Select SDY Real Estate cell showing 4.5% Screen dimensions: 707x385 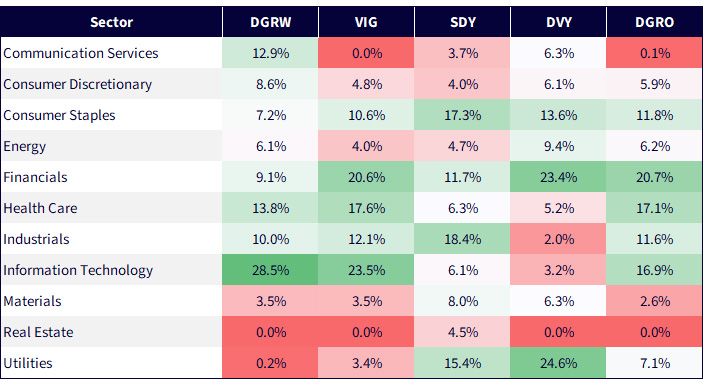[462, 332]
